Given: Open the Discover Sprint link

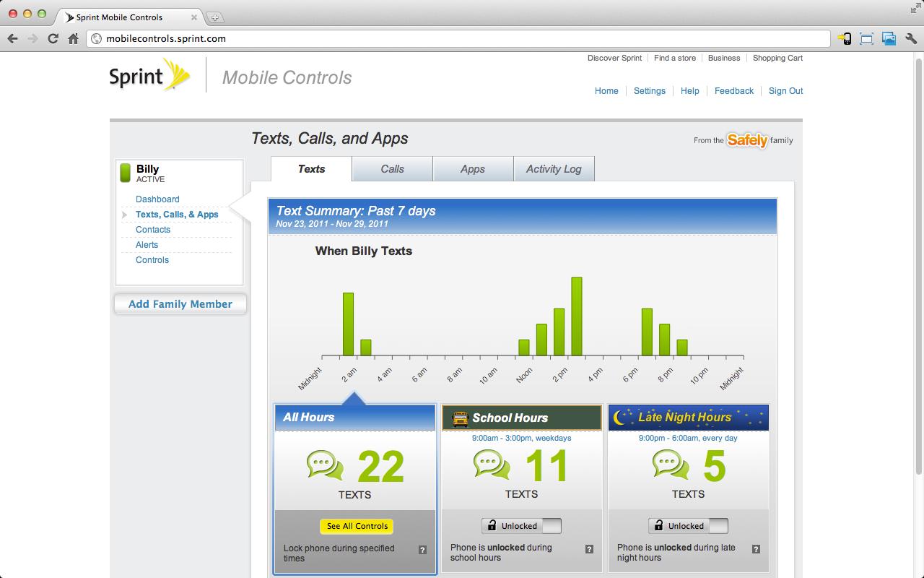Looking at the screenshot, I should pos(614,58).
